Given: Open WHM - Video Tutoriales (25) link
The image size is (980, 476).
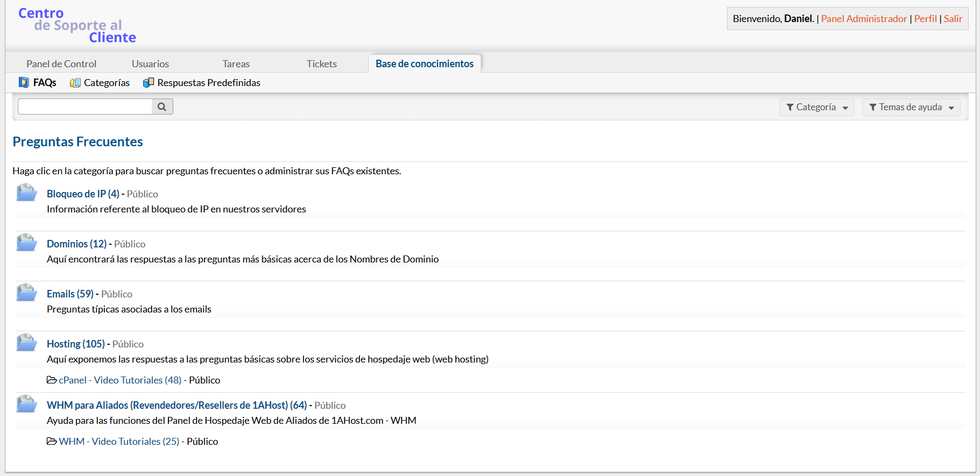Looking at the screenshot, I should tap(119, 441).
